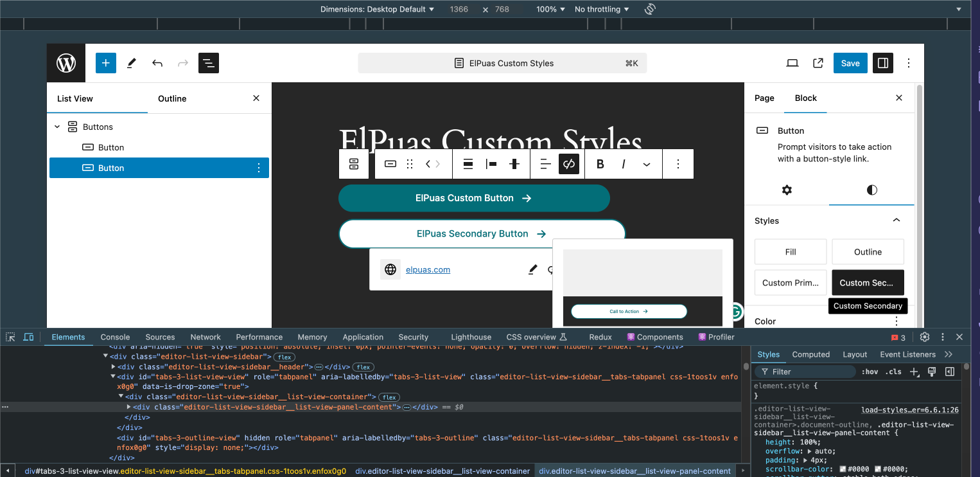Open the DevTools Network tab
Viewport: 980px width, 477px height.
[x=206, y=337]
